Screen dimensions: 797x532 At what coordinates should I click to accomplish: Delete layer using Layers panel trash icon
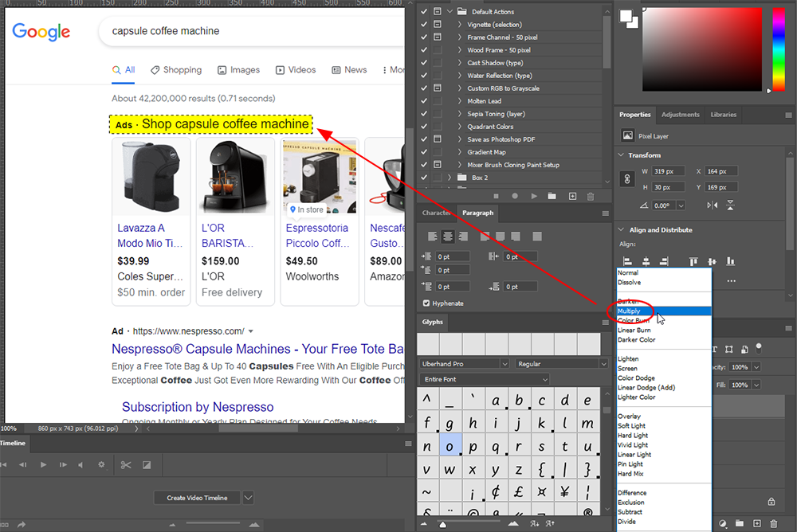774,523
